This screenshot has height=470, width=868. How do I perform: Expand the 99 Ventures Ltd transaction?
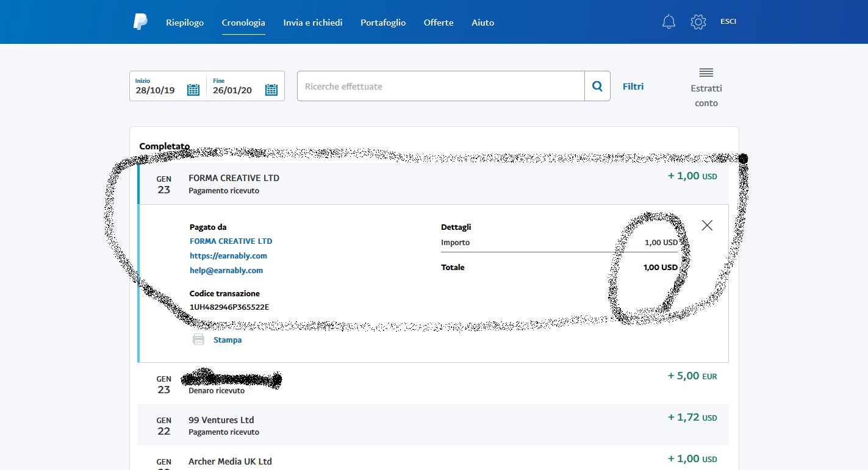point(433,425)
